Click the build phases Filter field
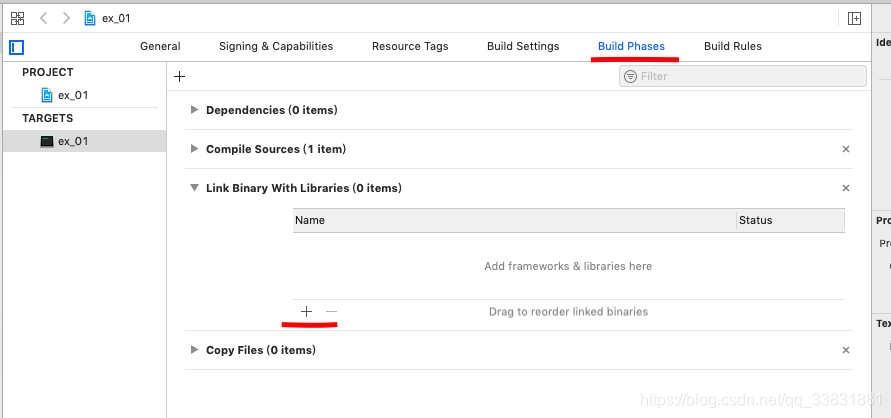This screenshot has width=891, height=418. (743, 76)
